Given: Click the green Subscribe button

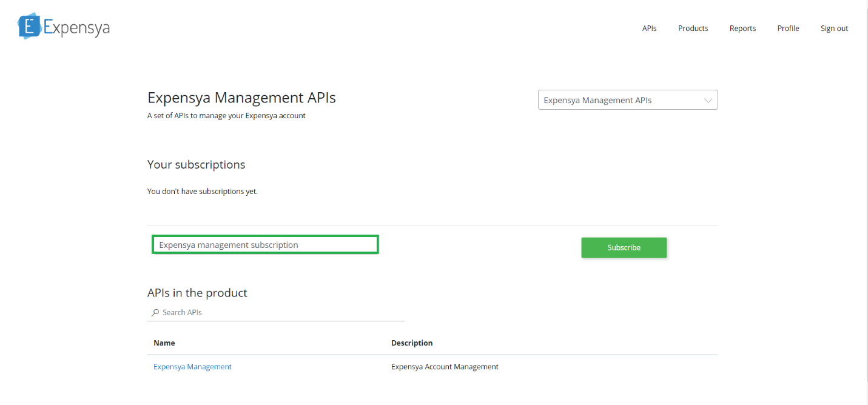Looking at the screenshot, I should pyautogui.click(x=624, y=247).
